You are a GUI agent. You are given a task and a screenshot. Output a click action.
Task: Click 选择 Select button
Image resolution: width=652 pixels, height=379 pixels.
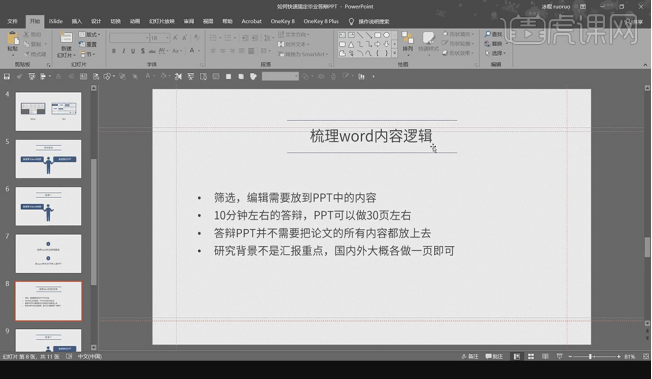[495, 53]
